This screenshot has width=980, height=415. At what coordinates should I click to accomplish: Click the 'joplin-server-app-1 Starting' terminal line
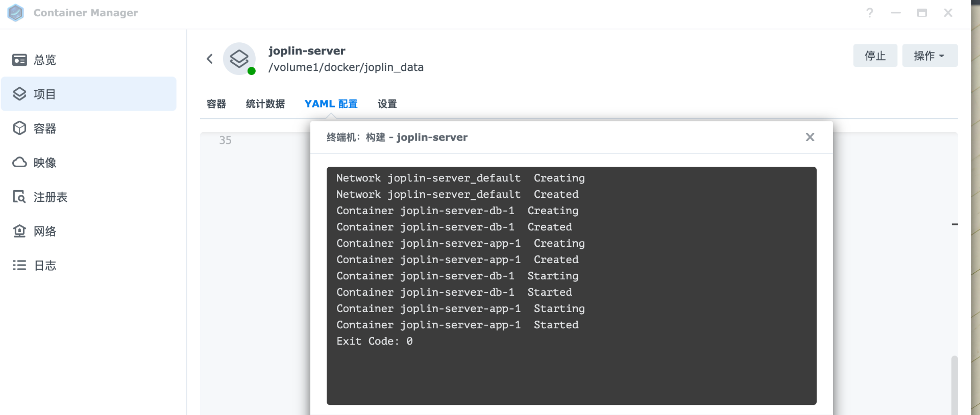460,308
